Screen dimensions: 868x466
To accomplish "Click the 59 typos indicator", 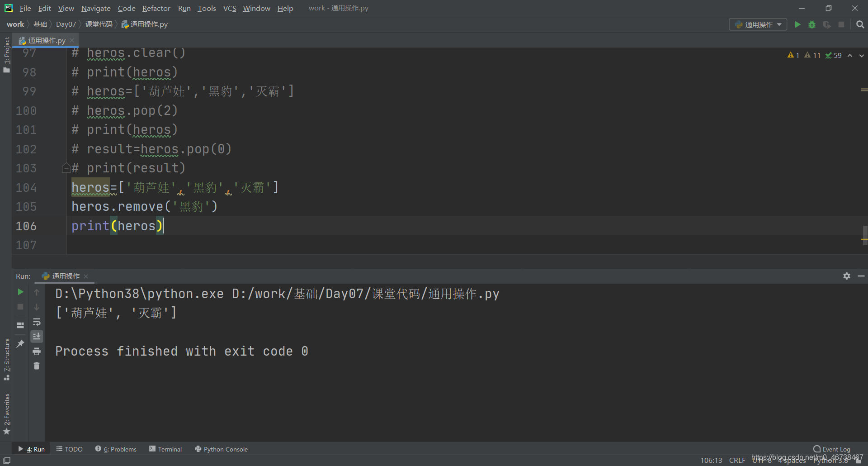I will [x=833, y=55].
